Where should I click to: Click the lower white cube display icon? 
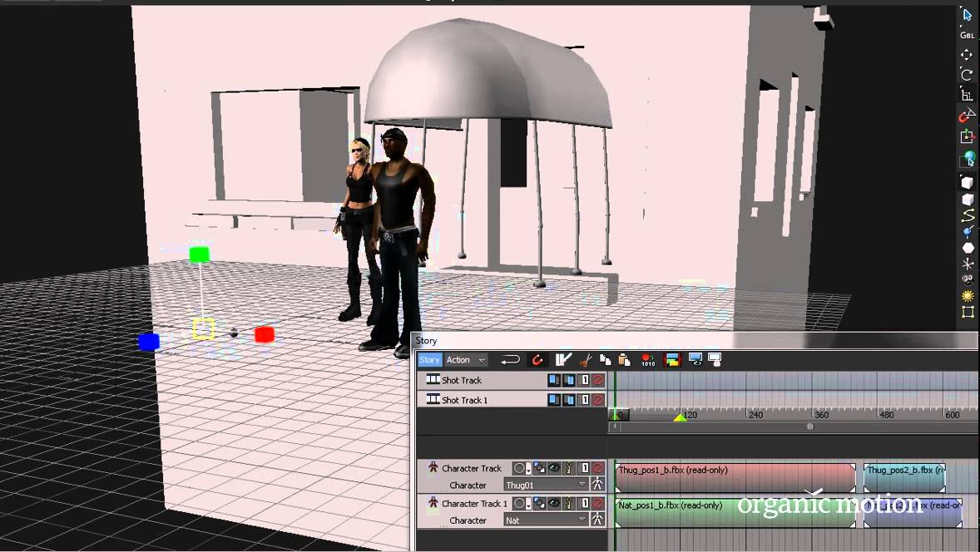968,200
